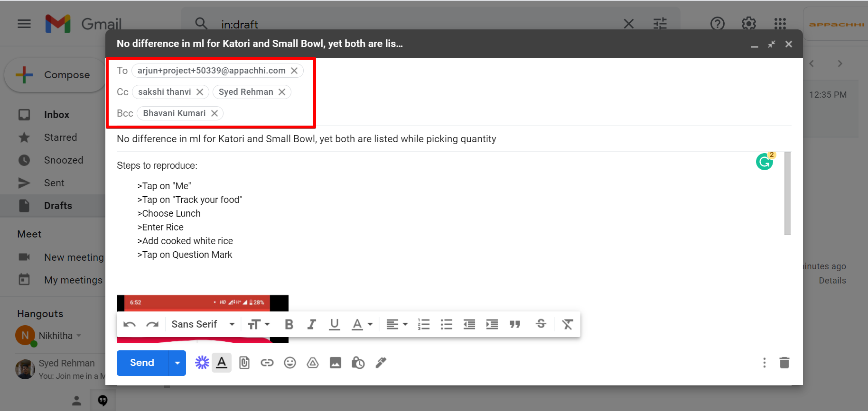Attach files with the paperclip icon

(x=244, y=363)
